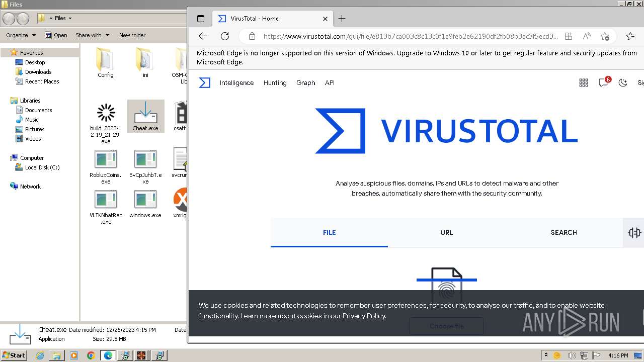
Task: Select the ini folder
Action: 145,63
